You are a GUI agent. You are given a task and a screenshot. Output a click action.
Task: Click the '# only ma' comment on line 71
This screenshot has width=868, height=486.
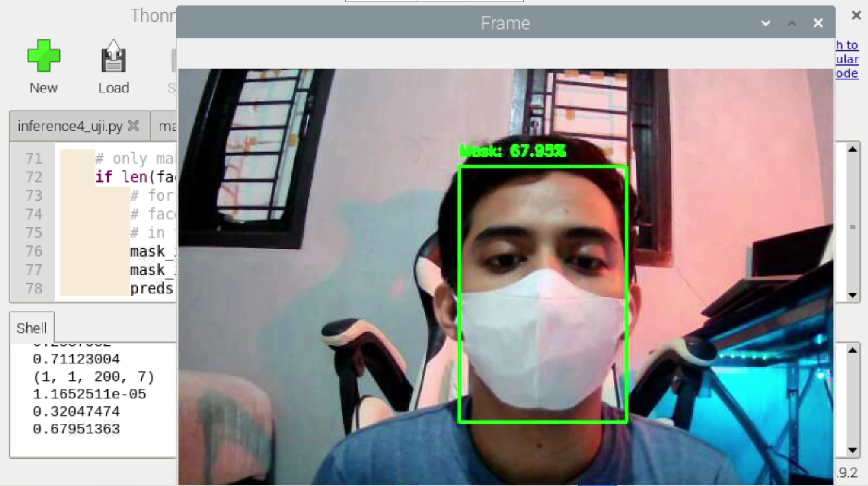point(134,158)
